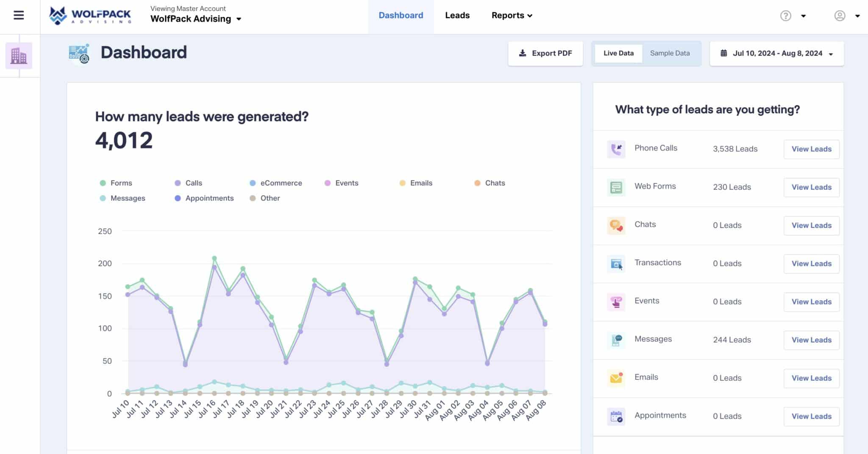Click the 230 Leads web forms value
This screenshot has width=868, height=454.
tap(732, 187)
